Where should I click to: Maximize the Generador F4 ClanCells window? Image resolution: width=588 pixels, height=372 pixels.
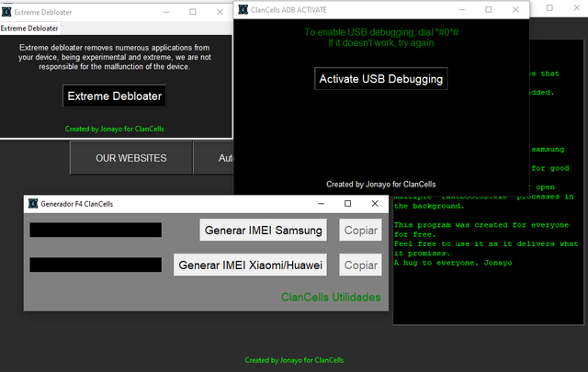(347, 204)
